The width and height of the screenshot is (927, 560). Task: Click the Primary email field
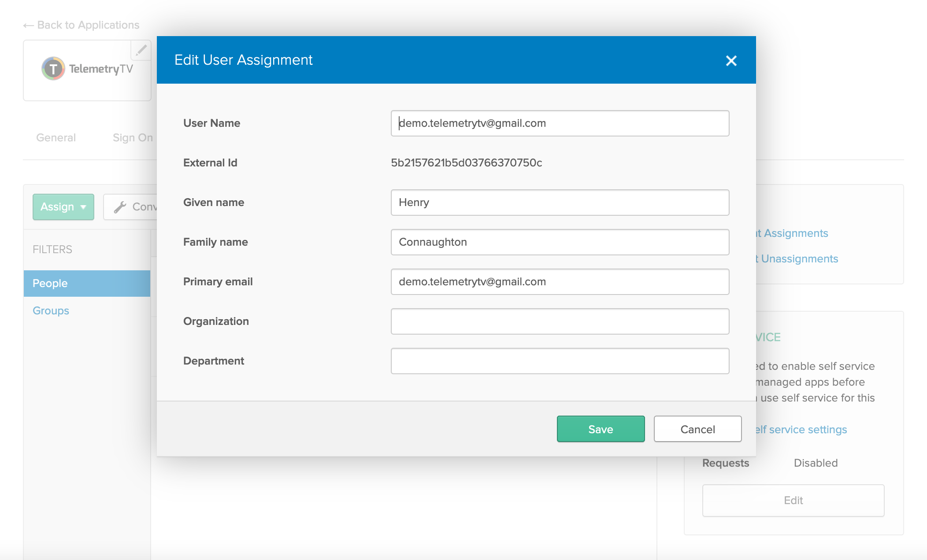[x=560, y=282]
